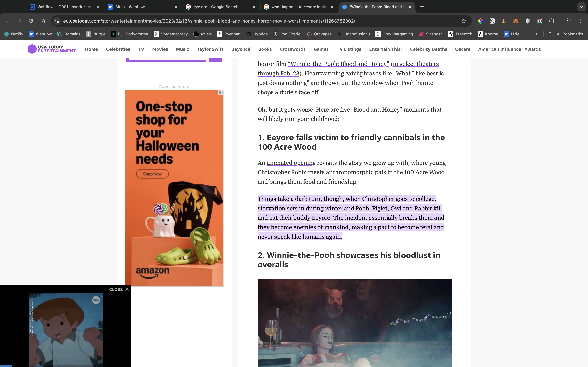
Task: View site information icon in address bar
Action: [x=57, y=21]
